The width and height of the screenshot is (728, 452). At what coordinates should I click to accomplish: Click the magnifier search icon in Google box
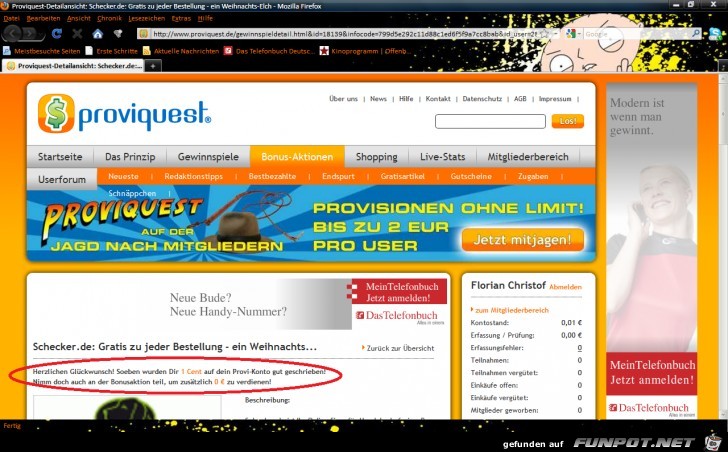696,33
